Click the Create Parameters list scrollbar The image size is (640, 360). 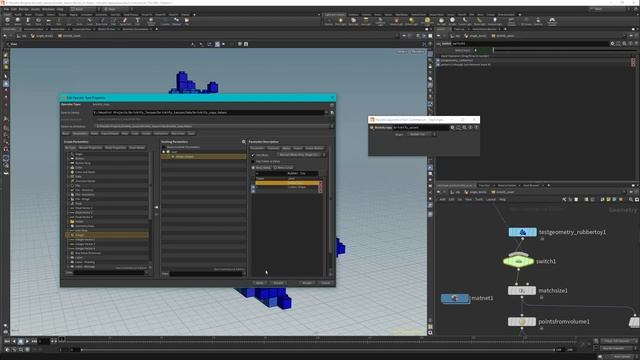click(150, 186)
